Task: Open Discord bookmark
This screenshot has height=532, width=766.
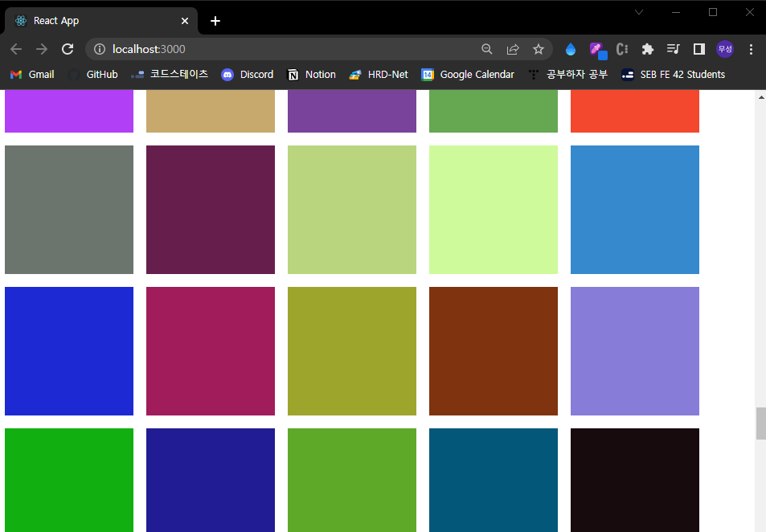Action: 248,74
